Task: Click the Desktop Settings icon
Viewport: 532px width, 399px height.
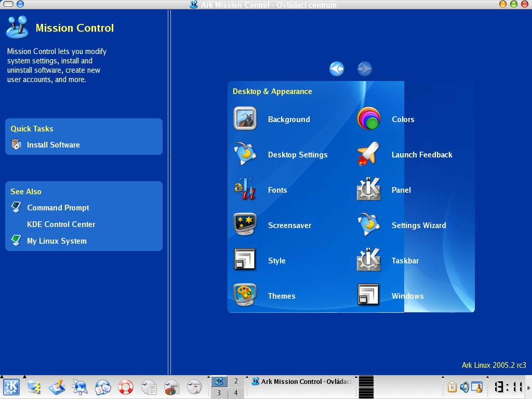Action: 245,154
